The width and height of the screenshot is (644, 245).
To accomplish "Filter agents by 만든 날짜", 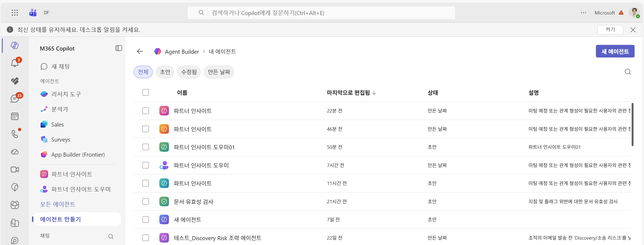I will (x=219, y=72).
